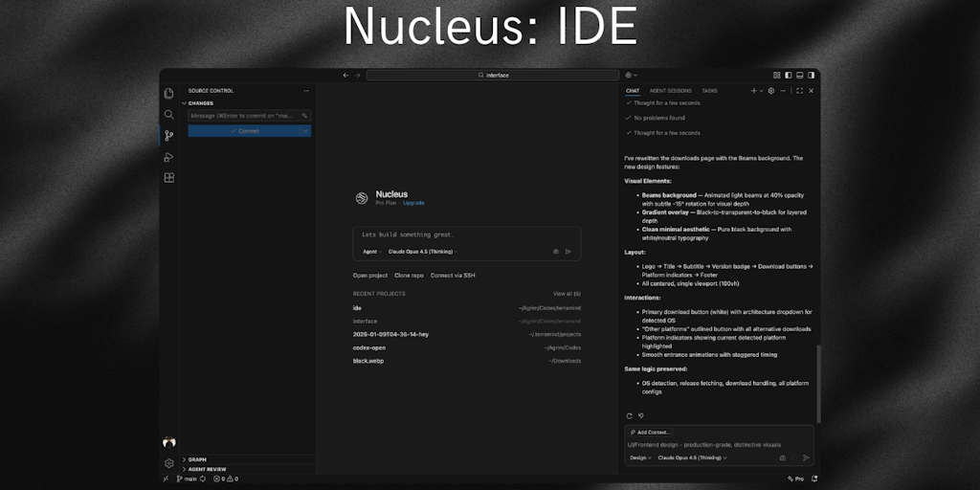Select the Source Control branch icon
The image size is (980, 490).
169,136
